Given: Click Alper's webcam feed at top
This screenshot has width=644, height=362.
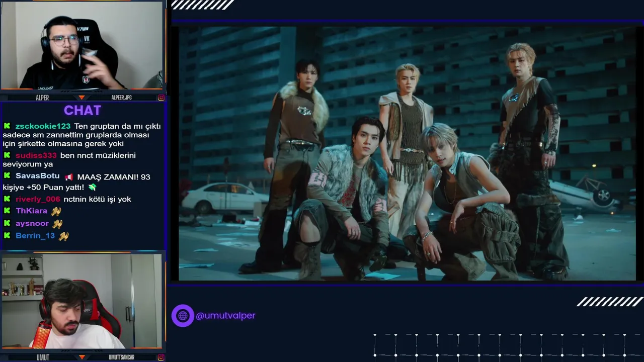Looking at the screenshot, I should pos(82,45).
